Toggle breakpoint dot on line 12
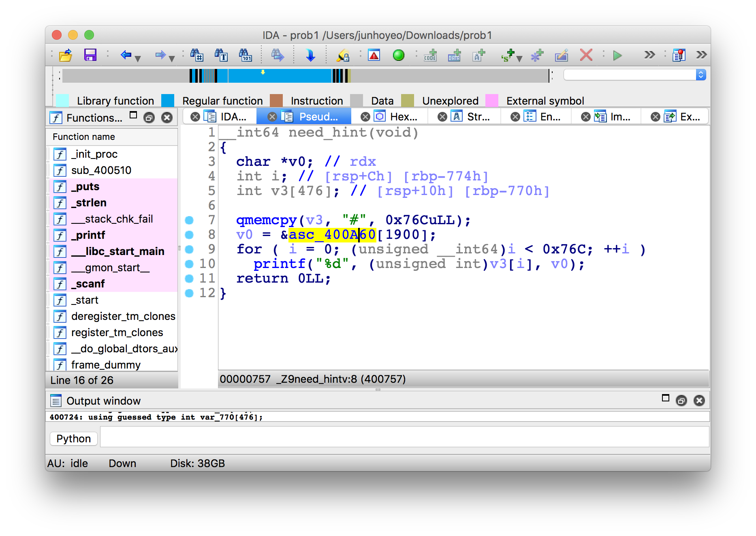Image resolution: width=756 pixels, height=536 pixels. coord(189,293)
